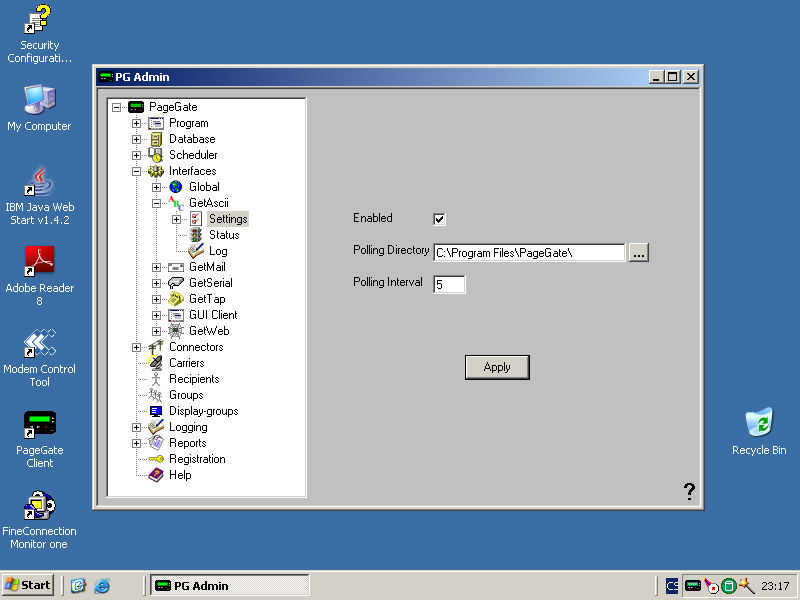This screenshot has width=800, height=600.
Task: Expand the Logging tree node
Action: (x=136, y=428)
